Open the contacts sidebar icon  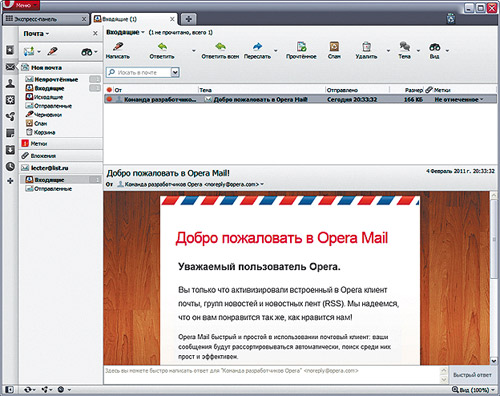(10, 83)
